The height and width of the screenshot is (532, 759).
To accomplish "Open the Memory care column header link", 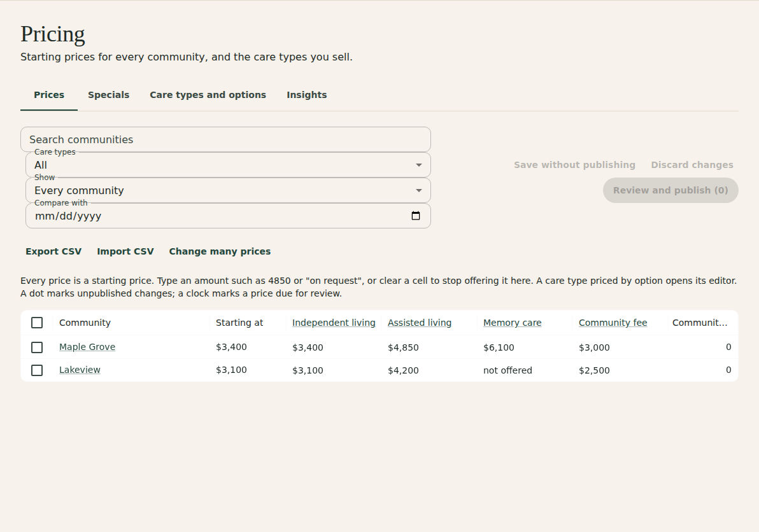I will [512, 323].
